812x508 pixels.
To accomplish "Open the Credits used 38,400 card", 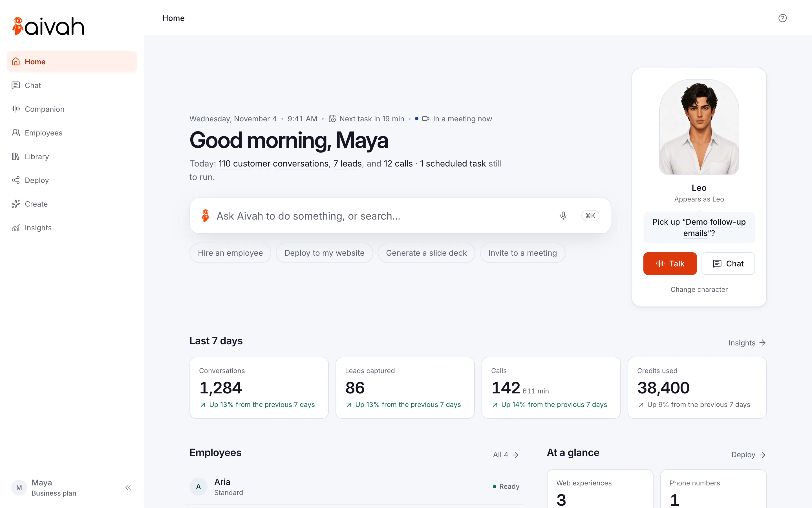I will click(697, 388).
